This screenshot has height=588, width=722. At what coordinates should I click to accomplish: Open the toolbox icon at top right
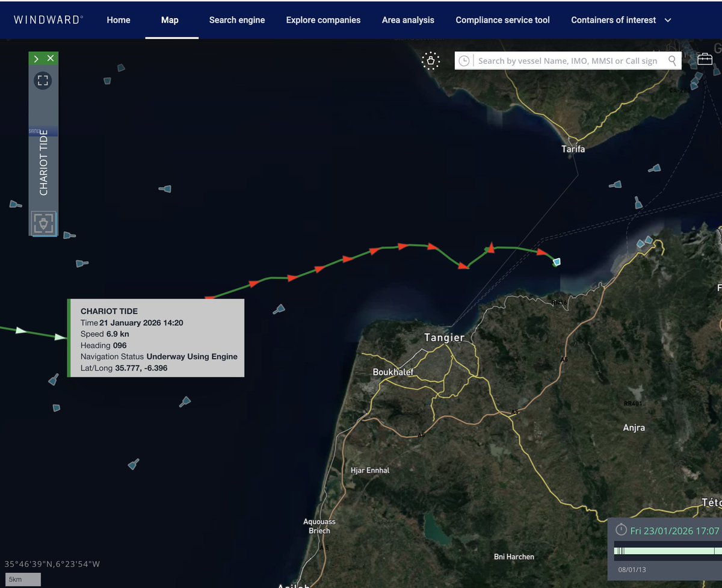[705, 58]
